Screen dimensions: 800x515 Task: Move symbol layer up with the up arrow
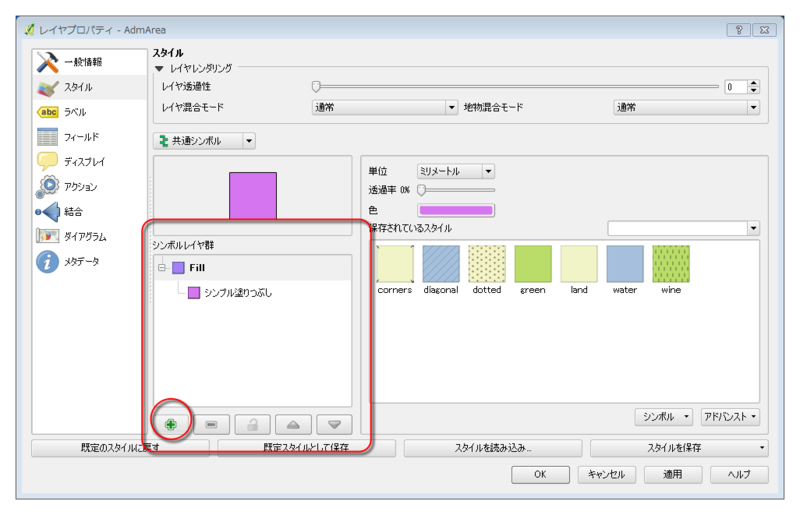point(293,424)
